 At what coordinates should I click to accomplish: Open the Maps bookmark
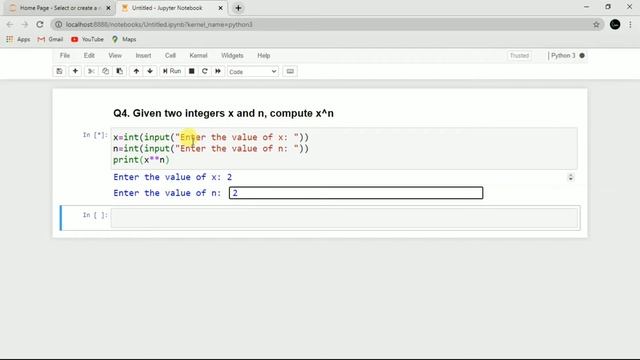(x=124, y=39)
